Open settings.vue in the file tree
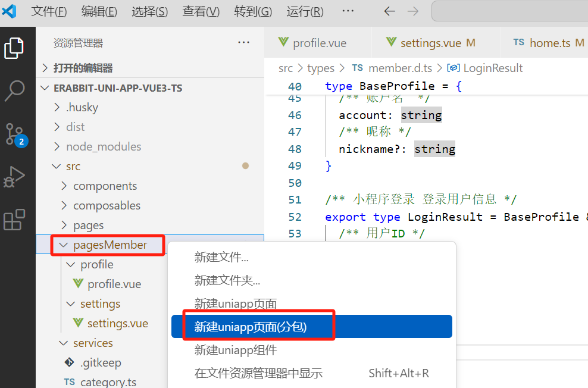Screen dimensions: 588x388 [118, 323]
